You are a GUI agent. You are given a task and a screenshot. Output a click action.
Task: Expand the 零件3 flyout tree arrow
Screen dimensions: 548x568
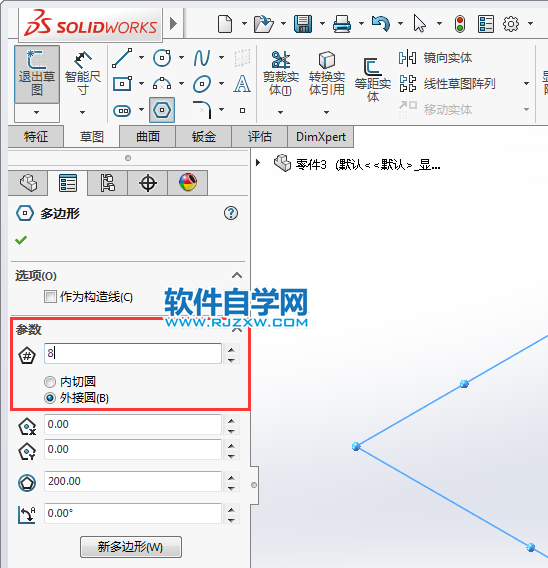[x=258, y=162]
